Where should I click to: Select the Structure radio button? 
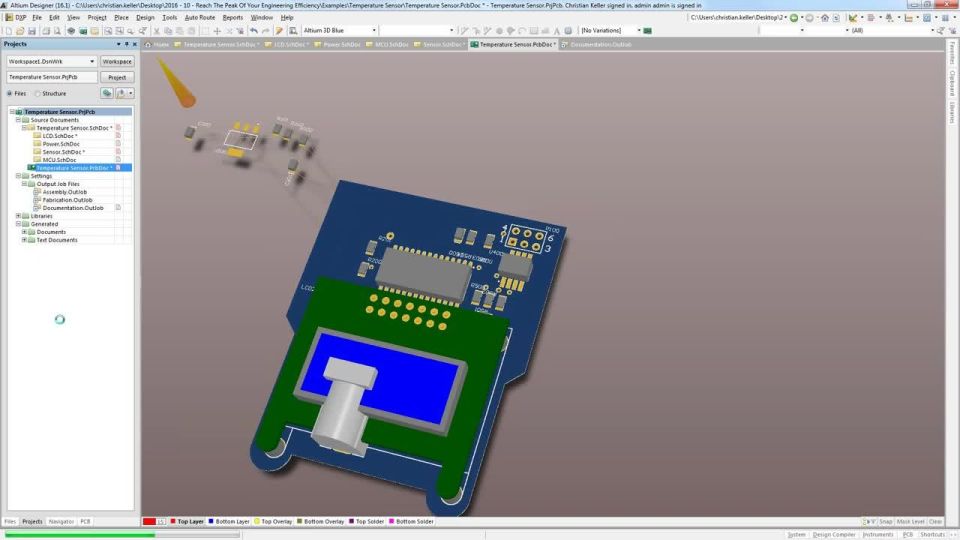coord(38,94)
